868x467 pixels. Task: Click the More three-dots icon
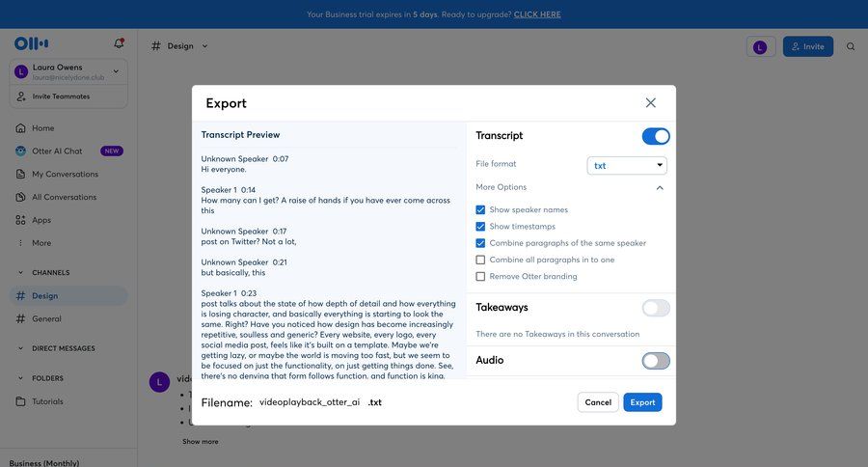coord(20,242)
